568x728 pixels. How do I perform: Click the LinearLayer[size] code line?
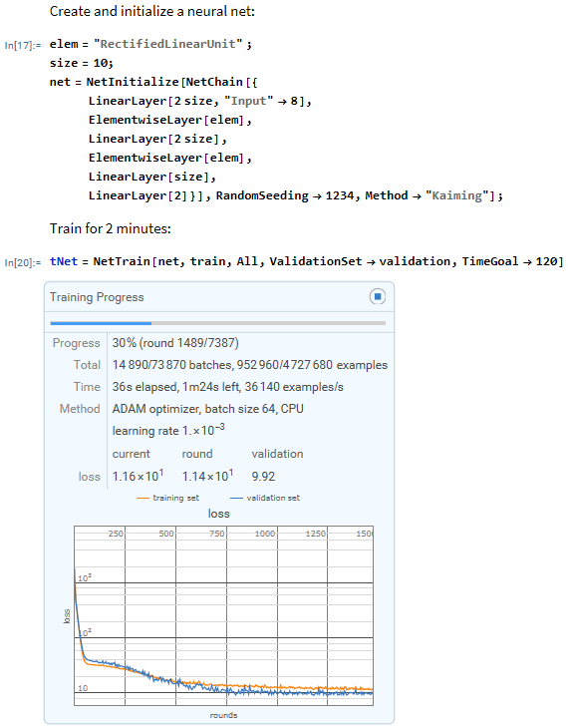(152, 177)
